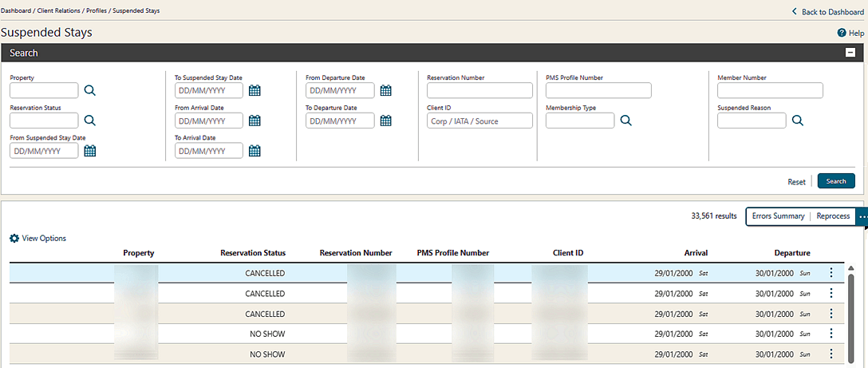The height and width of the screenshot is (368, 868).
Task: Sort by the Property column header
Action: click(138, 253)
